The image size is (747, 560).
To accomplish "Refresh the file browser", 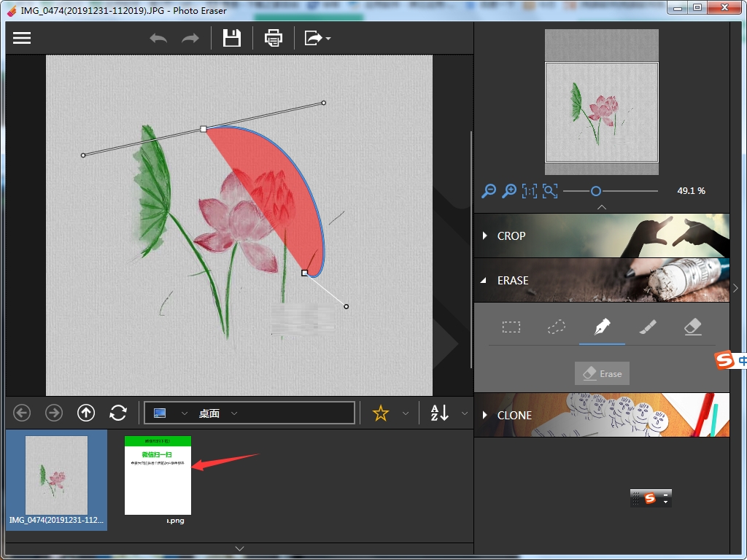I will point(118,413).
